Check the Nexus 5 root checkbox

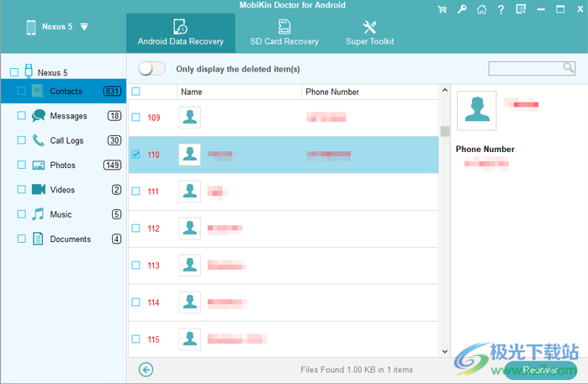[x=14, y=72]
